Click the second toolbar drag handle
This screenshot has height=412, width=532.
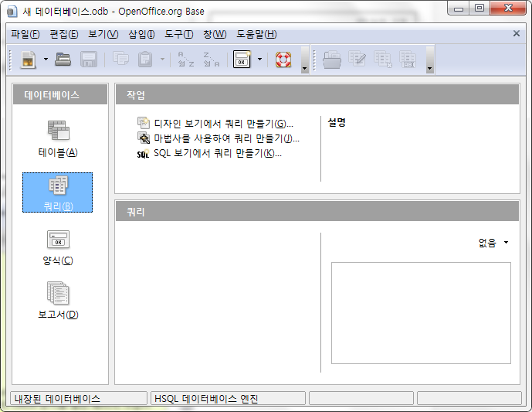tap(314, 60)
